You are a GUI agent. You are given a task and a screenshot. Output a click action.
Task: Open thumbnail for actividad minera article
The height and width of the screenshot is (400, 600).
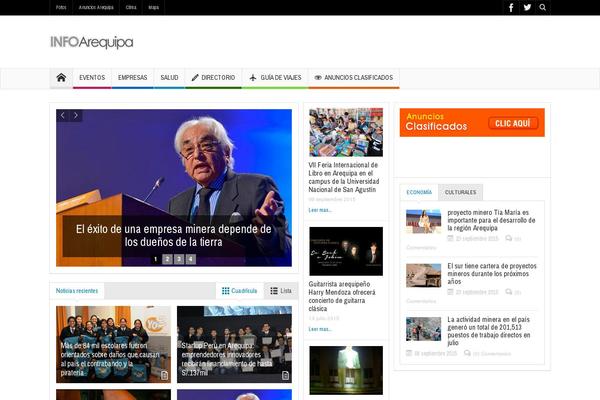click(x=424, y=329)
